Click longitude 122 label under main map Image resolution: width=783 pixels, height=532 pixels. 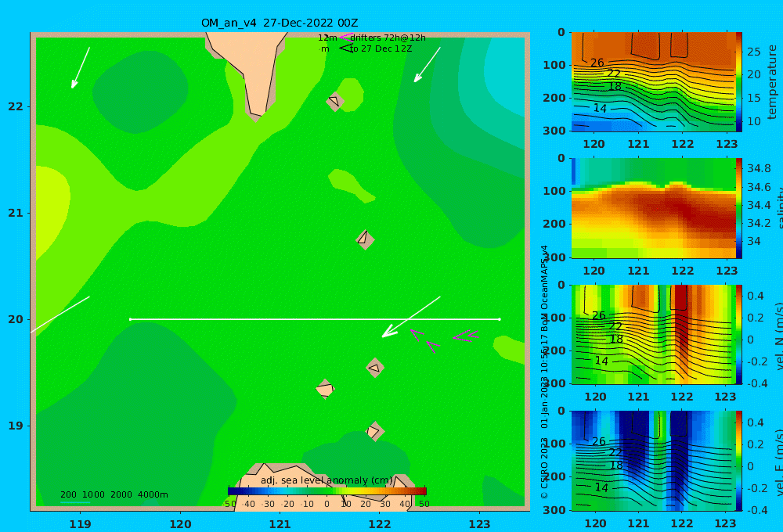pos(380,524)
